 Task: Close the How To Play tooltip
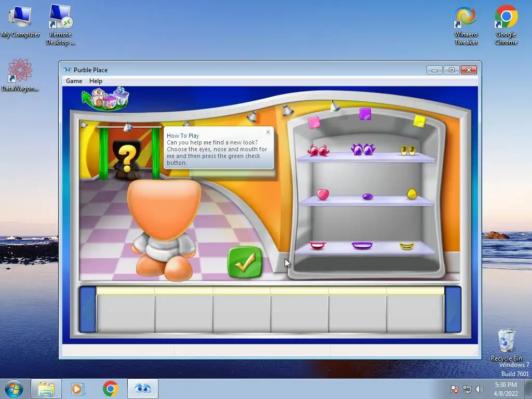pos(268,132)
